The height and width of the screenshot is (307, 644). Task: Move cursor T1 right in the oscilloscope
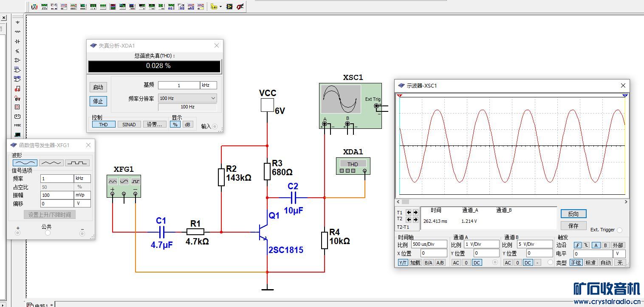pyautogui.click(x=415, y=212)
